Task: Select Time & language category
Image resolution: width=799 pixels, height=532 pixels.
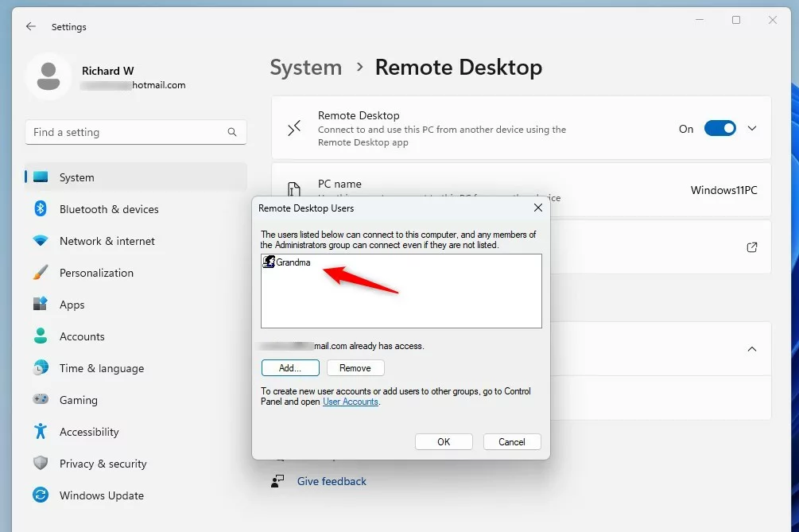Action: point(135,368)
